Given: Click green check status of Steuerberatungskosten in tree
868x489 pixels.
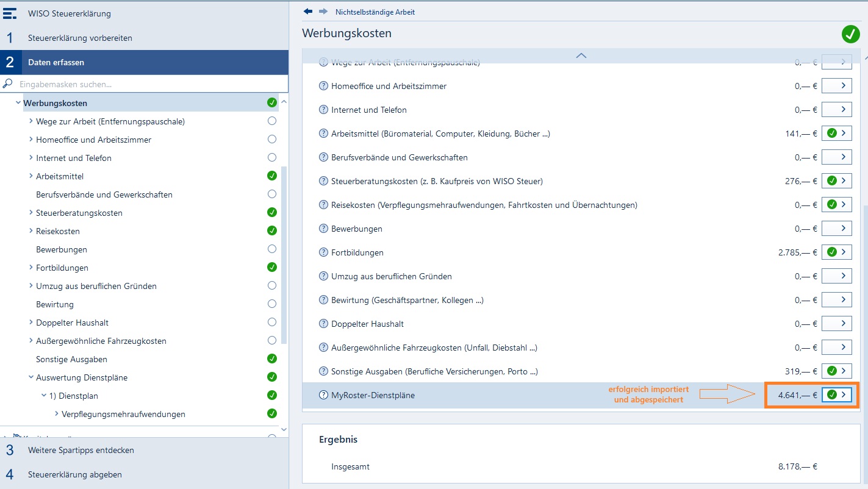Looking at the screenshot, I should point(272,213).
